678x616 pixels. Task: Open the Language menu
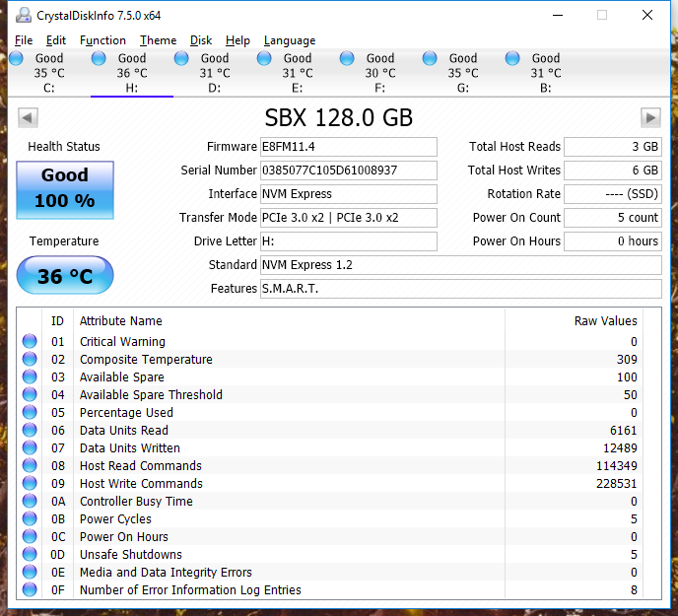290,40
